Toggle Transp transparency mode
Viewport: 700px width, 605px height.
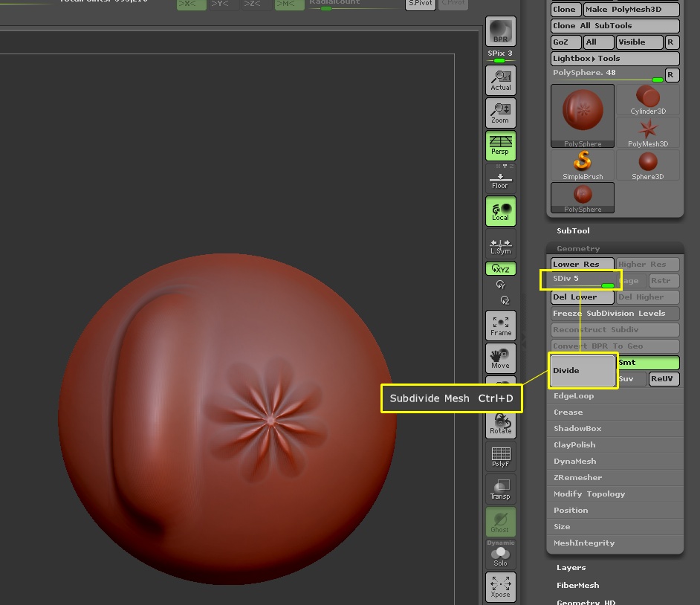click(500, 489)
